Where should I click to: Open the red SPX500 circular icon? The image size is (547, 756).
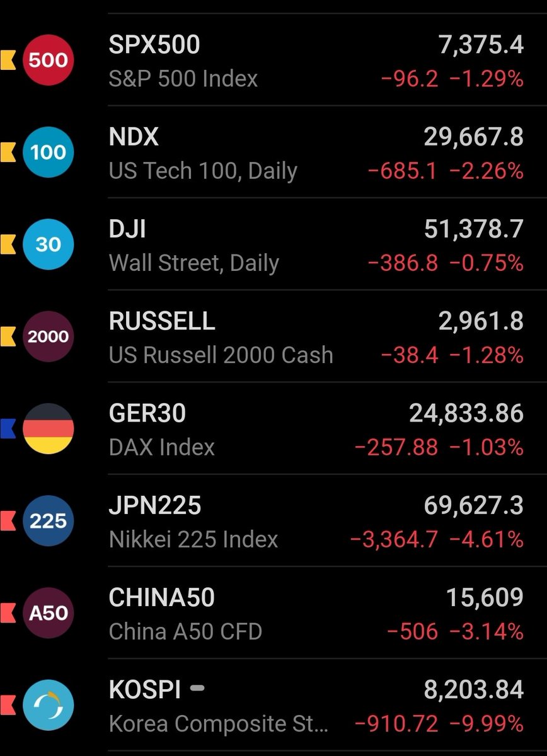tap(49, 60)
